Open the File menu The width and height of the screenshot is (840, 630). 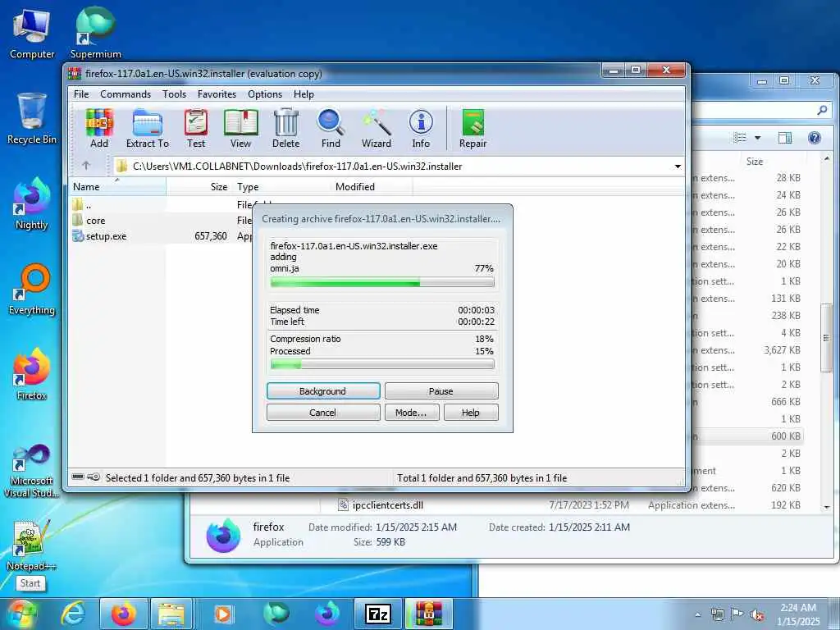coord(81,94)
